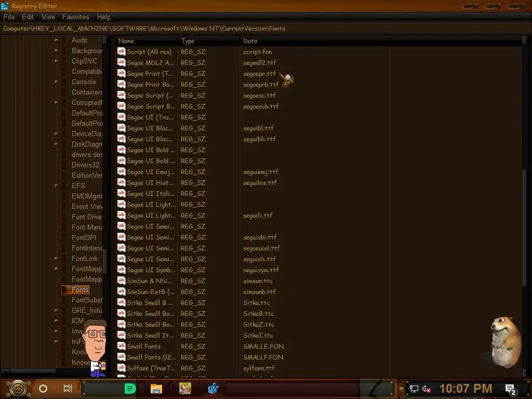The image size is (532, 399).
Task: Click the Segoe UI Hist... value icon
Action: (121, 182)
